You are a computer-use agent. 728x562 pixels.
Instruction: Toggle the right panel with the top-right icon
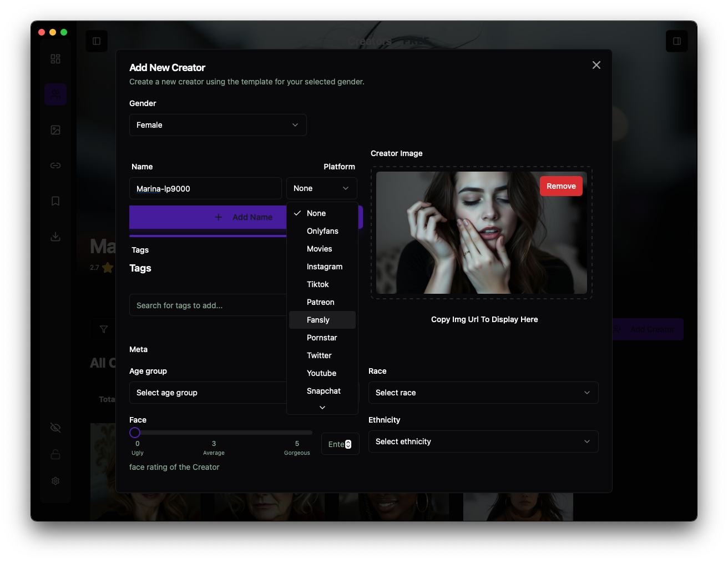pos(676,41)
